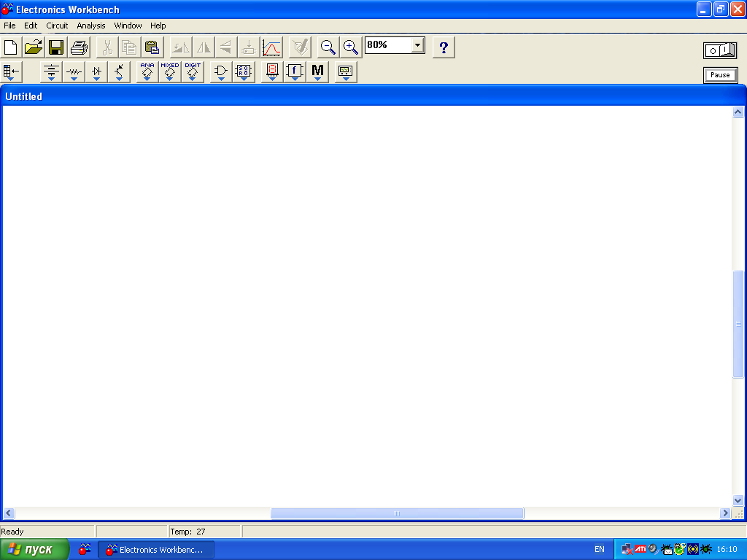Click the system clock 16:10
This screenshot has height=560, width=747.
coord(727,550)
